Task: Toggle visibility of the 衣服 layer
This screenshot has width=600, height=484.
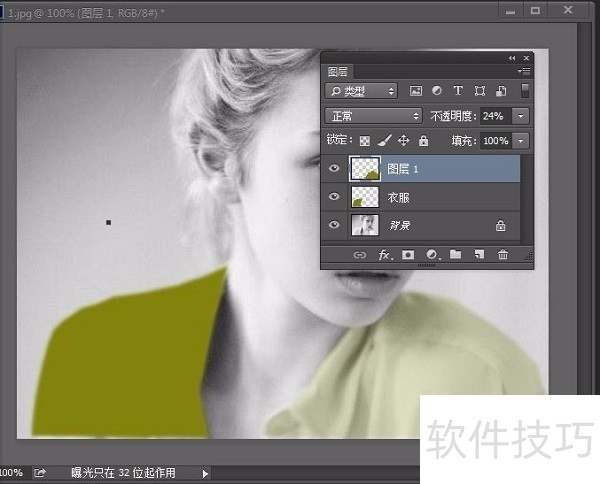Action: [x=334, y=198]
